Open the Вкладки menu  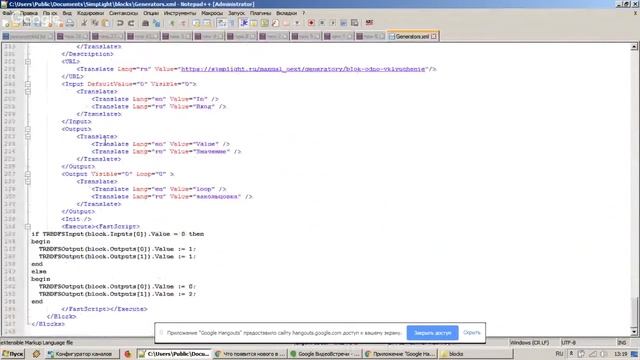(286, 13)
